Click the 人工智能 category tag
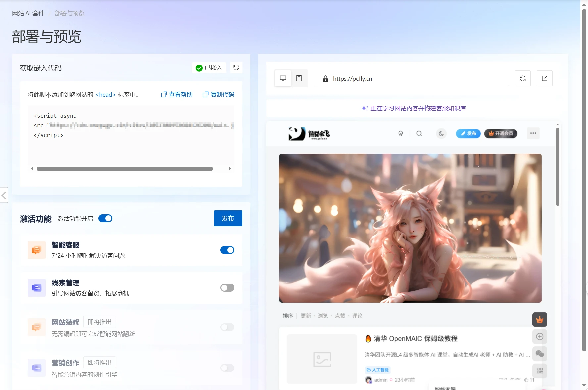 (x=378, y=370)
